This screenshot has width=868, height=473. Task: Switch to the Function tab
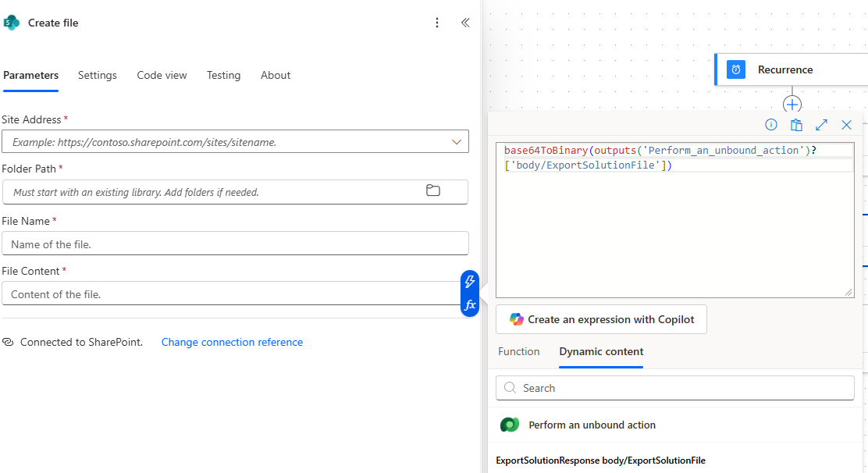coord(519,352)
